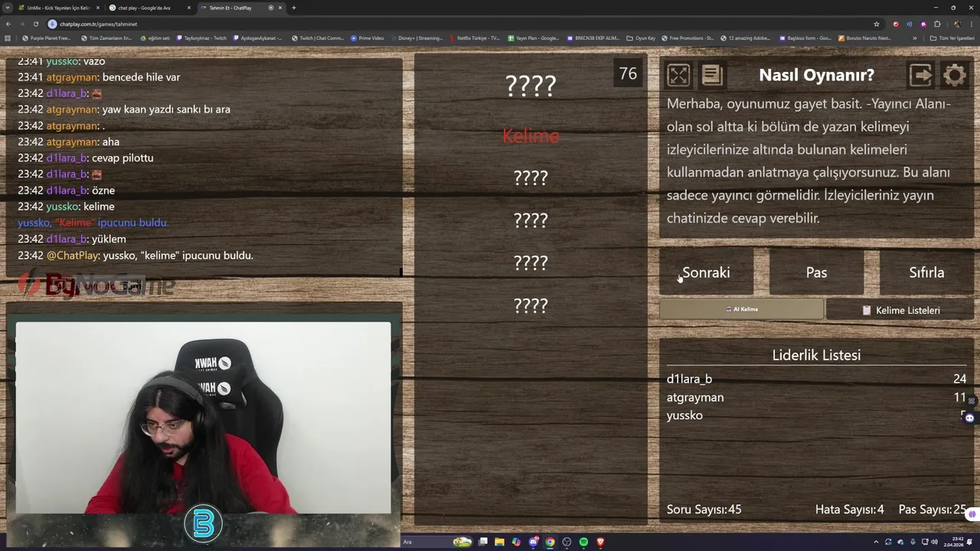Open Tayfunylmaz - Twitch bookmark

coord(201,37)
